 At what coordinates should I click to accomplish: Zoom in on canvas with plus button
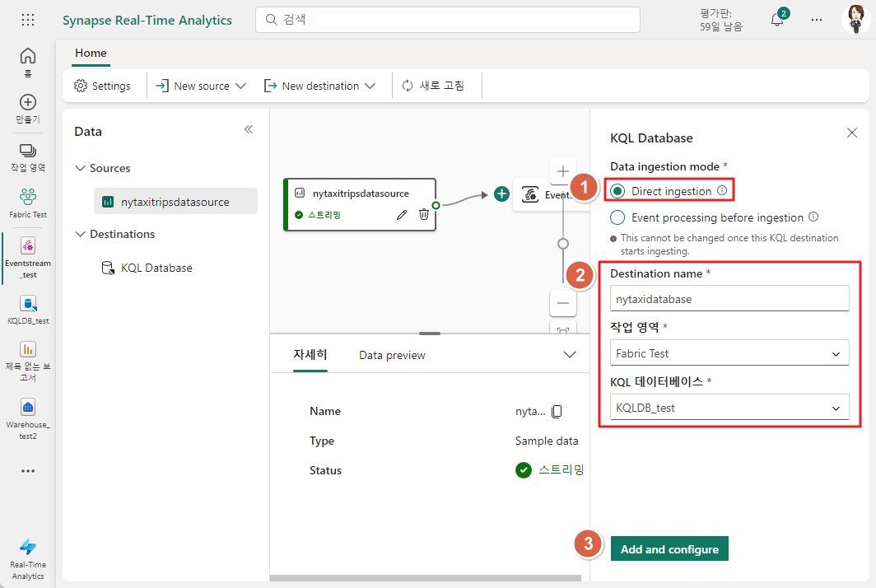click(563, 171)
